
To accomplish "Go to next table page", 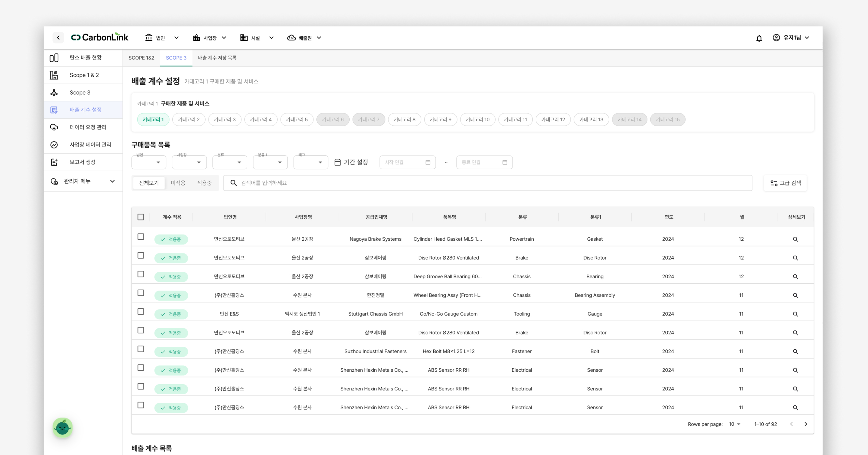I will [x=806, y=424].
